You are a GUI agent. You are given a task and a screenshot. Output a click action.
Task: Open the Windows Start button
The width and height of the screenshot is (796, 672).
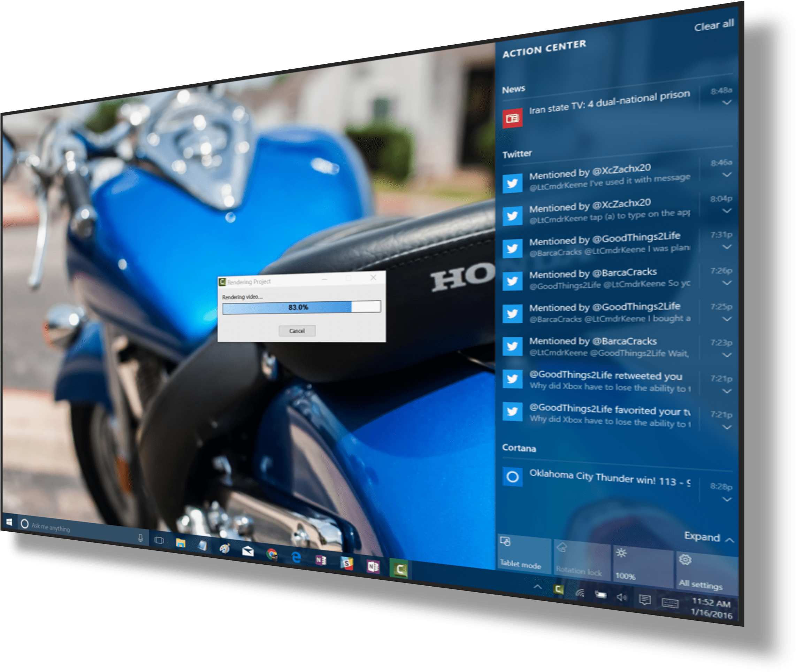9,522
